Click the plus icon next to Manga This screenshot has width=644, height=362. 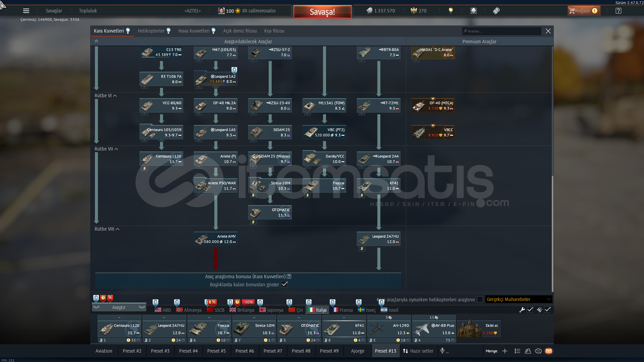click(504, 351)
